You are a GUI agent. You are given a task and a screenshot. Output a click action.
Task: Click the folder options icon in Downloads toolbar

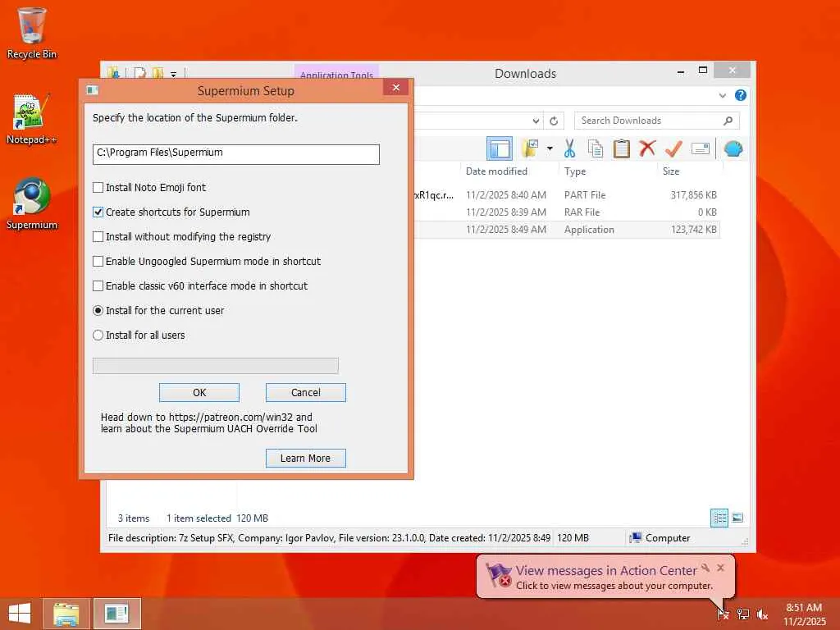(x=531, y=148)
